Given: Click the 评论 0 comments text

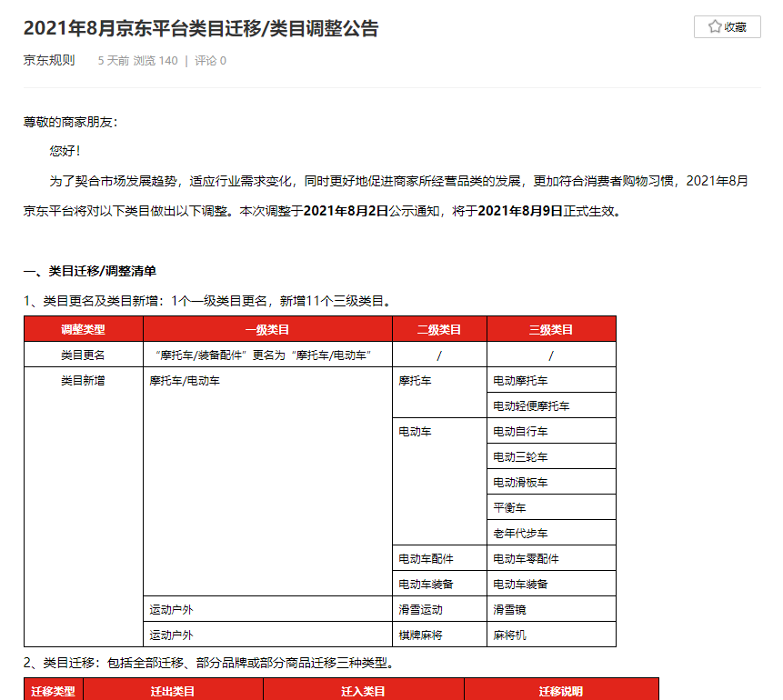Looking at the screenshot, I should 210,61.
